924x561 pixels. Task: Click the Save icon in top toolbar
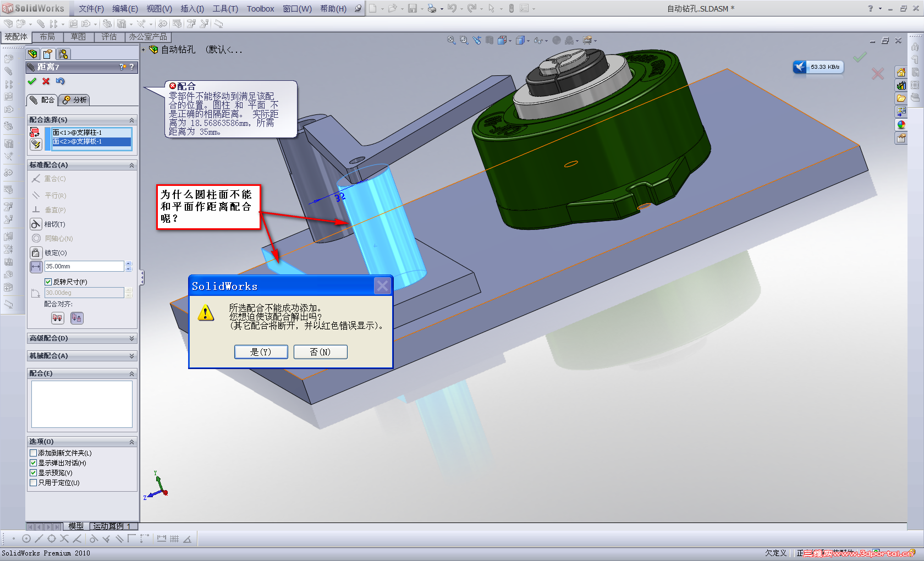point(413,8)
